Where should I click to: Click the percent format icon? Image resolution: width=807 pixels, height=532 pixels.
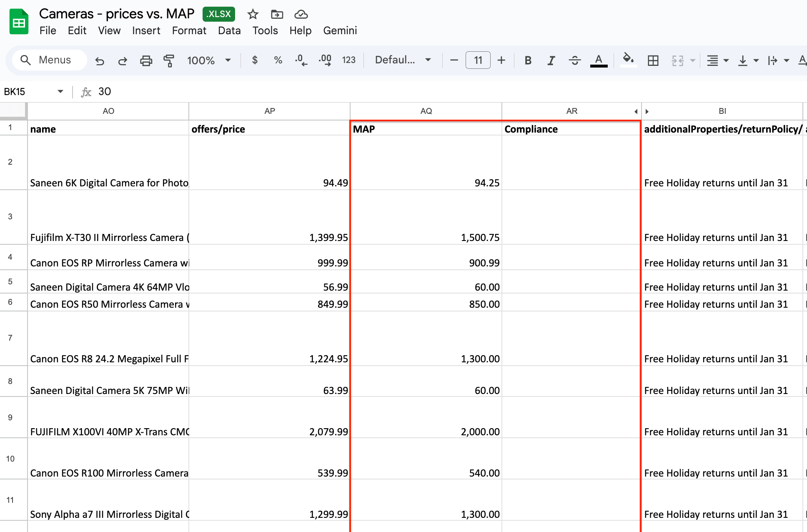[x=278, y=60]
